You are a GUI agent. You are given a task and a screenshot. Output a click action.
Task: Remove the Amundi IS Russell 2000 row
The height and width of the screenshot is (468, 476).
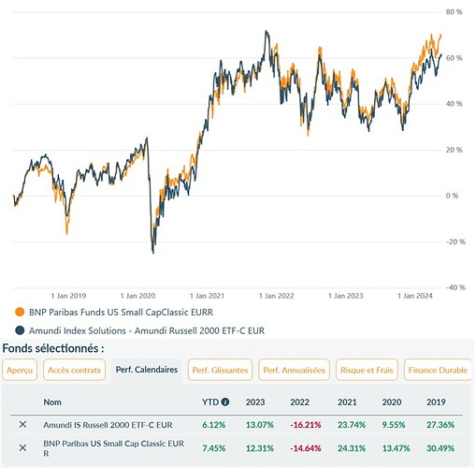22,424
